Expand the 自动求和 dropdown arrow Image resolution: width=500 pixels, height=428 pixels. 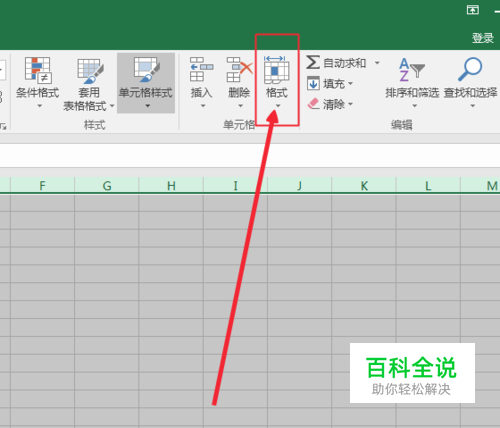377,63
